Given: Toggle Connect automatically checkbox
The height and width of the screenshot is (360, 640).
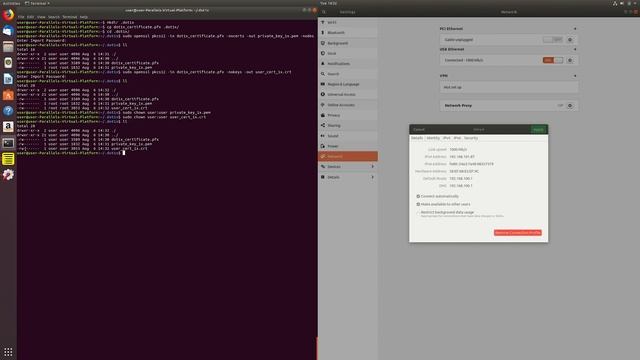Looking at the screenshot, I should pyautogui.click(x=418, y=196).
